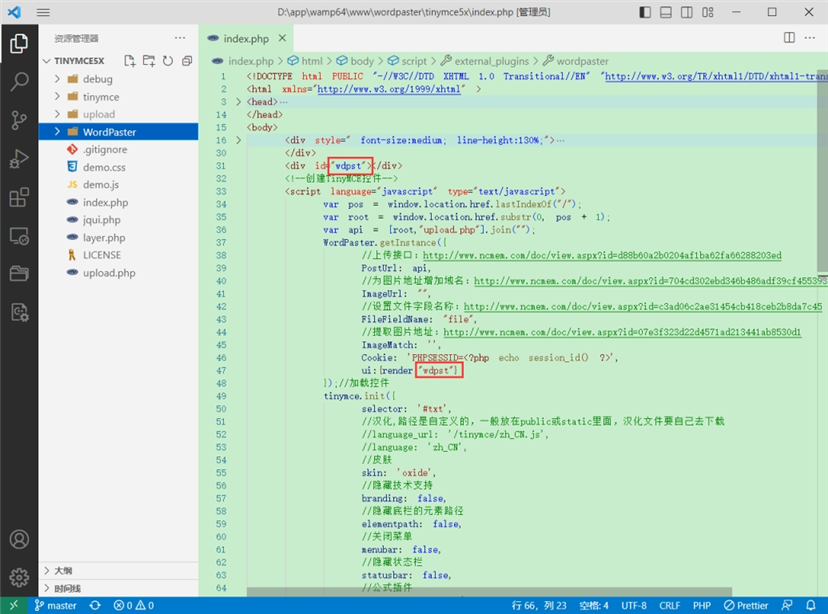
Task: Collapse all folders in explorer
Action: (x=187, y=61)
